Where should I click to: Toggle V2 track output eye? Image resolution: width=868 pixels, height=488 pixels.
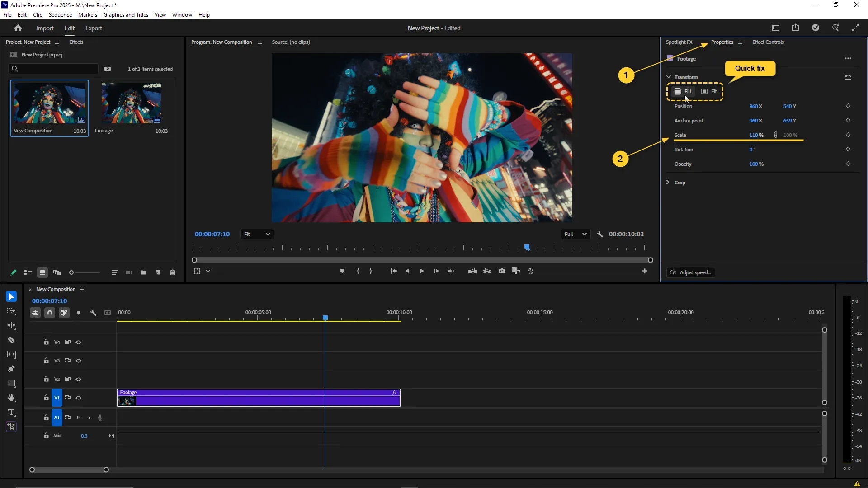tap(79, 380)
